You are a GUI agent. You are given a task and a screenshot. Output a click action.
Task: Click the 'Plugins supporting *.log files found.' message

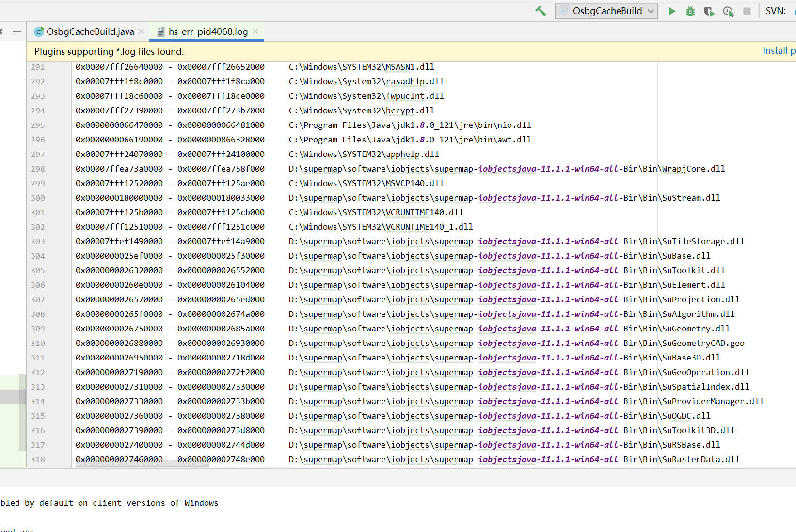[x=109, y=51]
